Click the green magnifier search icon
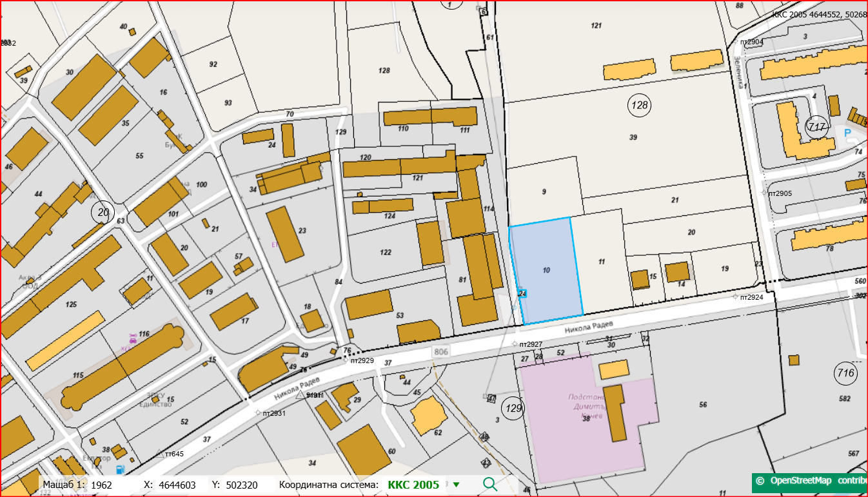Viewport: 868px width, 497px height. pos(490,484)
